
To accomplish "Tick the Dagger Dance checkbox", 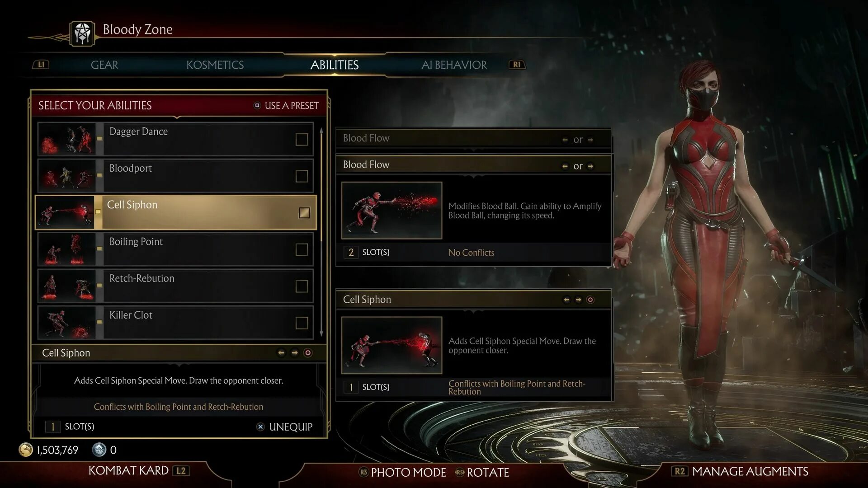I will click(x=302, y=139).
